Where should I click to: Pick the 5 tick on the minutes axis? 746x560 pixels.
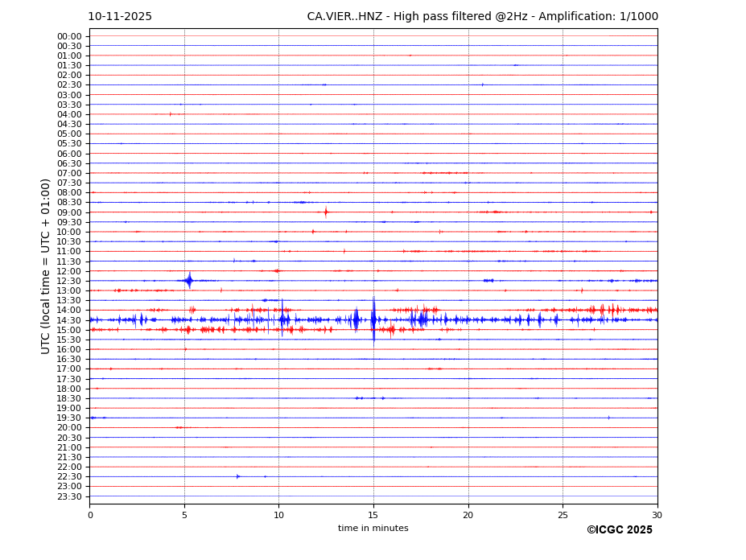click(x=184, y=515)
